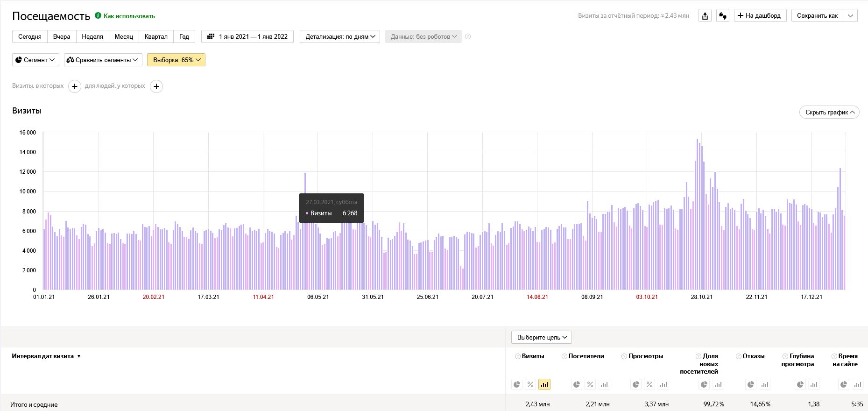The image size is (868, 411).
Task: Select the Месяц period tab
Action: [124, 36]
